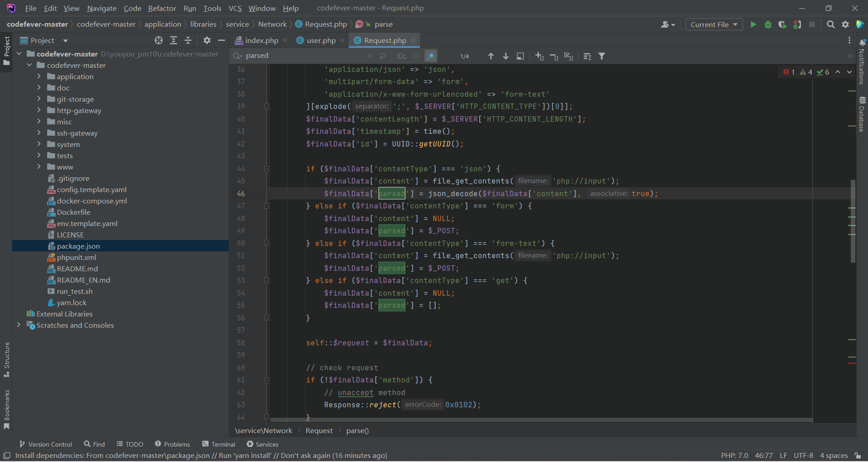Click Select Opened File target icon
The height and width of the screenshot is (462, 868).
159,41
